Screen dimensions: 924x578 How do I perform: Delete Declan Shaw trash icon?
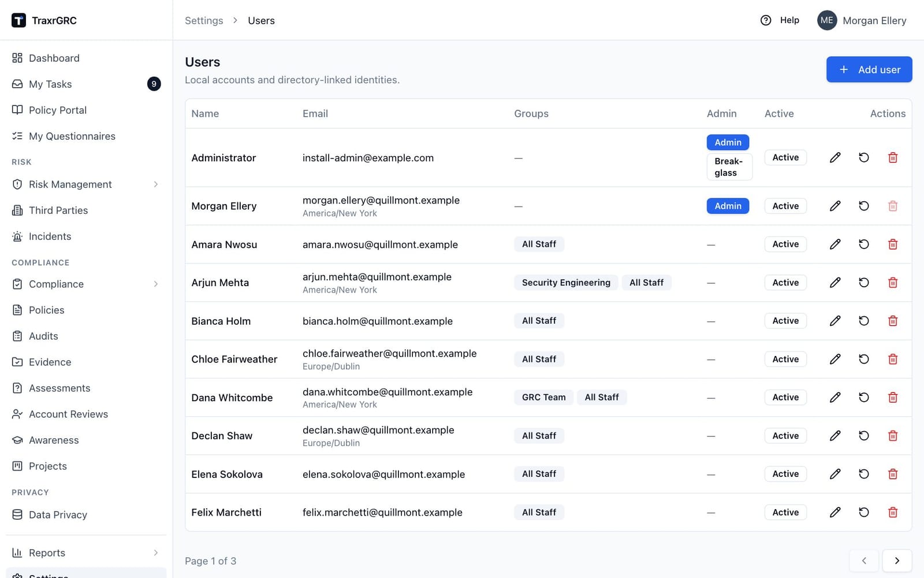893,436
